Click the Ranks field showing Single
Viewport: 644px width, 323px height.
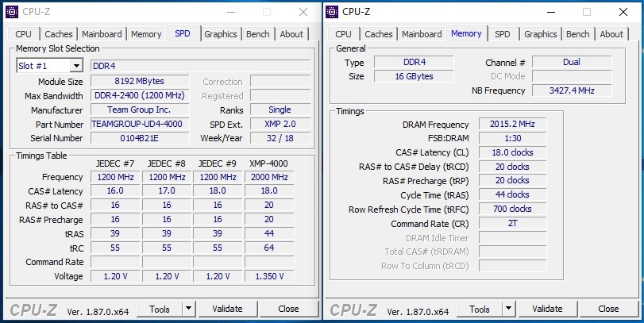(280, 110)
